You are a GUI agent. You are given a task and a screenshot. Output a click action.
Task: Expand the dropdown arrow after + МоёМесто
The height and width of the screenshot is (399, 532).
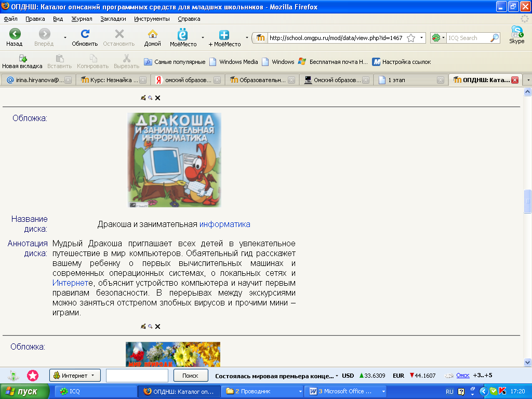coord(247,37)
